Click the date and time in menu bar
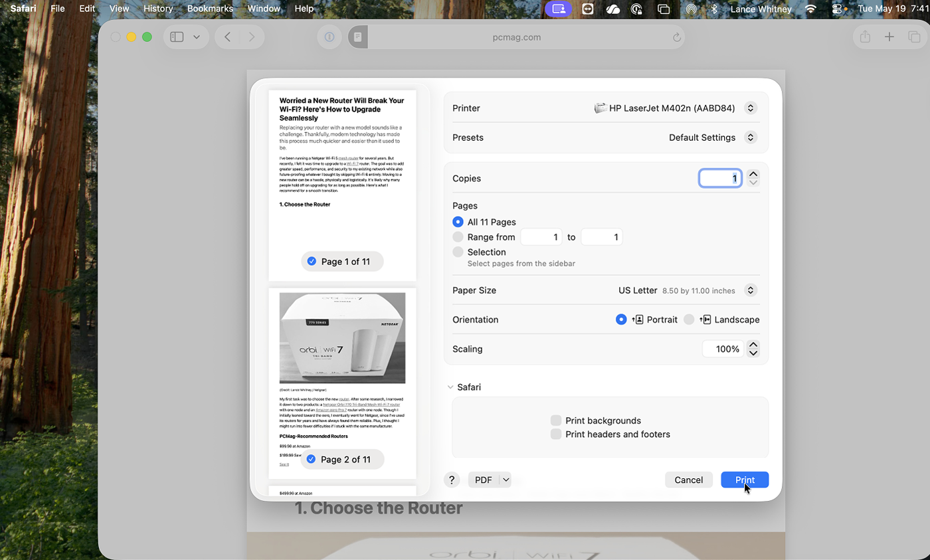The image size is (930, 560). [893, 9]
